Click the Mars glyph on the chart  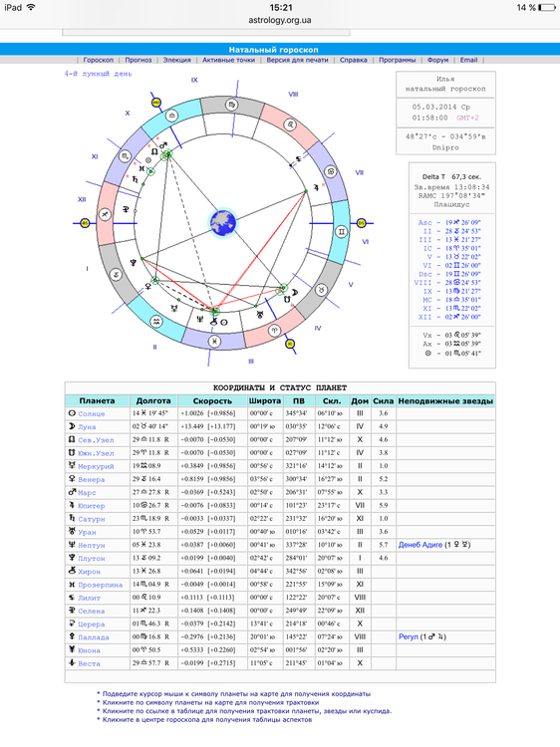pyautogui.click(x=163, y=144)
